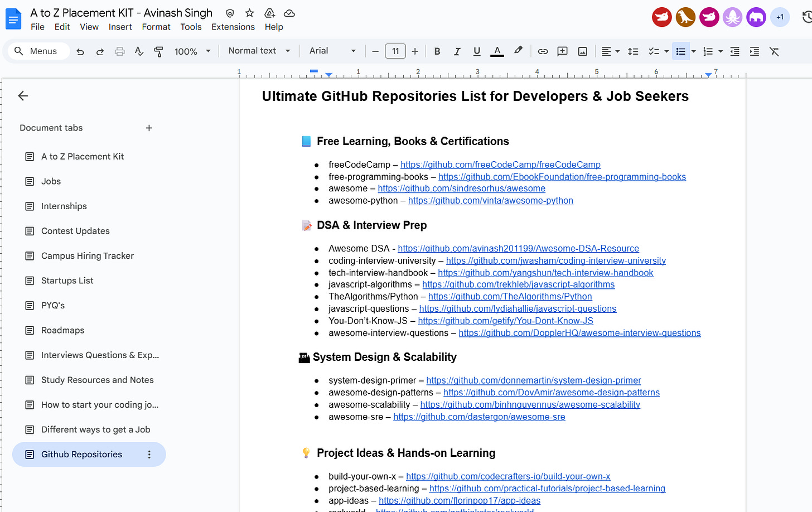Switch to the Roadmaps document tab
Viewport: 812px width, 512px height.
(62, 330)
